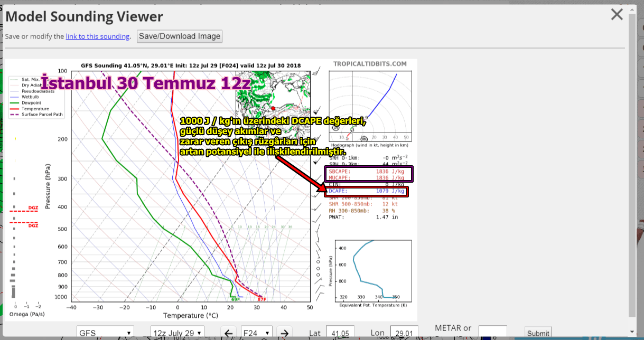The image size is (644, 340).
Task: Click the 69F surface dewpoint label
Action: [x=235, y=299]
